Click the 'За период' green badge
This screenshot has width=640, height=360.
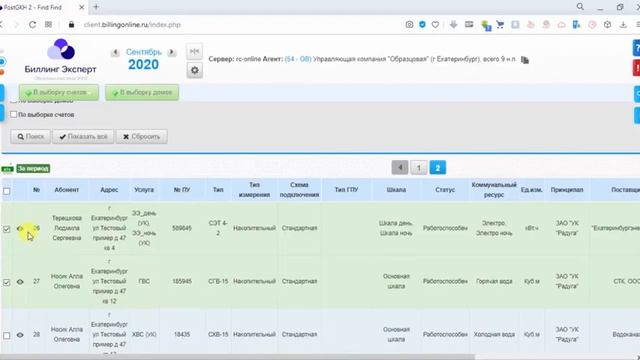33,168
